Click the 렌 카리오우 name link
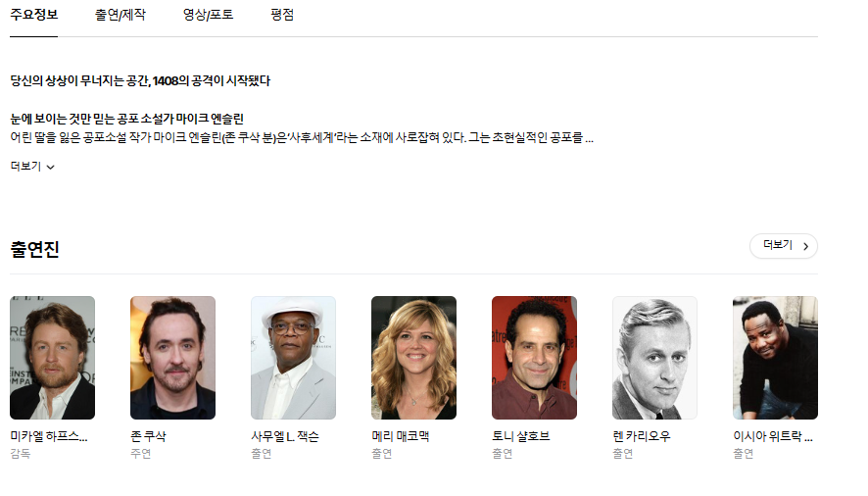 642,437
